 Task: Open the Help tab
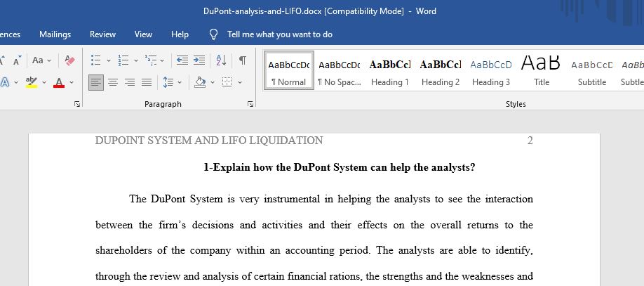pos(180,34)
